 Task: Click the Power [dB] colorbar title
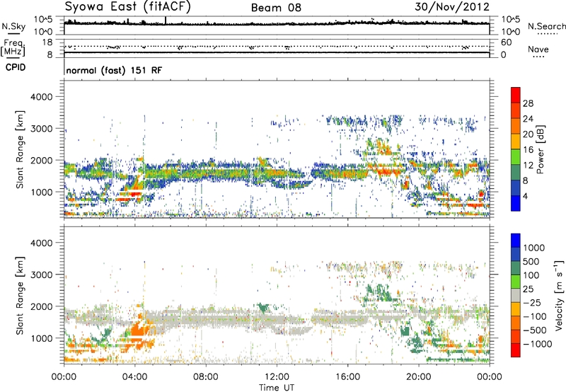[x=540, y=149]
